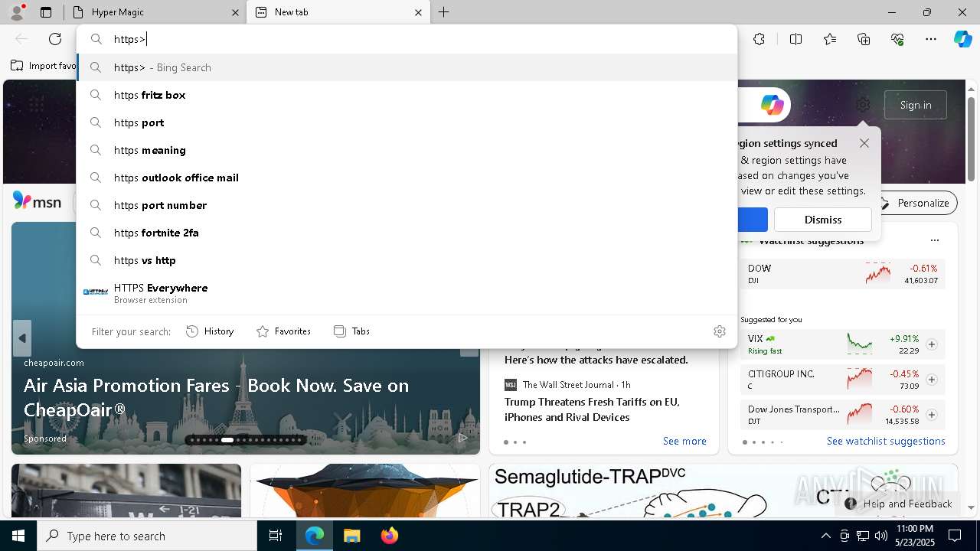The width and height of the screenshot is (980, 551).
Task: Choose 'https> - Bing Search' suggestion
Action: (x=407, y=67)
